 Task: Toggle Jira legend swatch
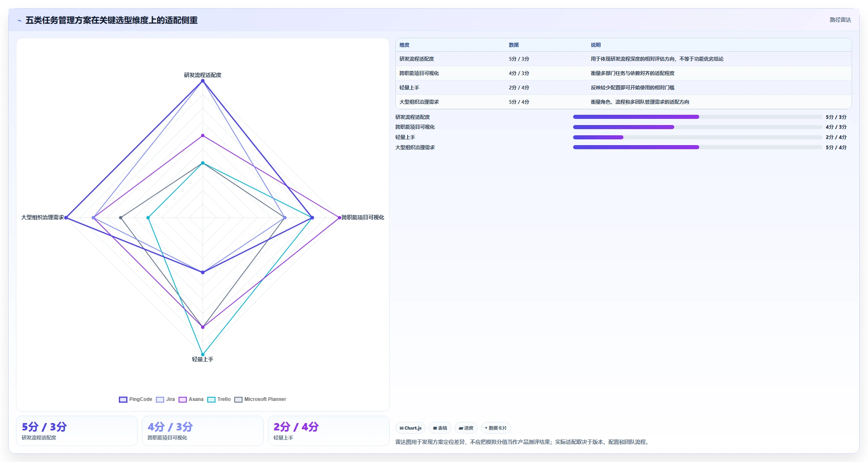click(160, 400)
